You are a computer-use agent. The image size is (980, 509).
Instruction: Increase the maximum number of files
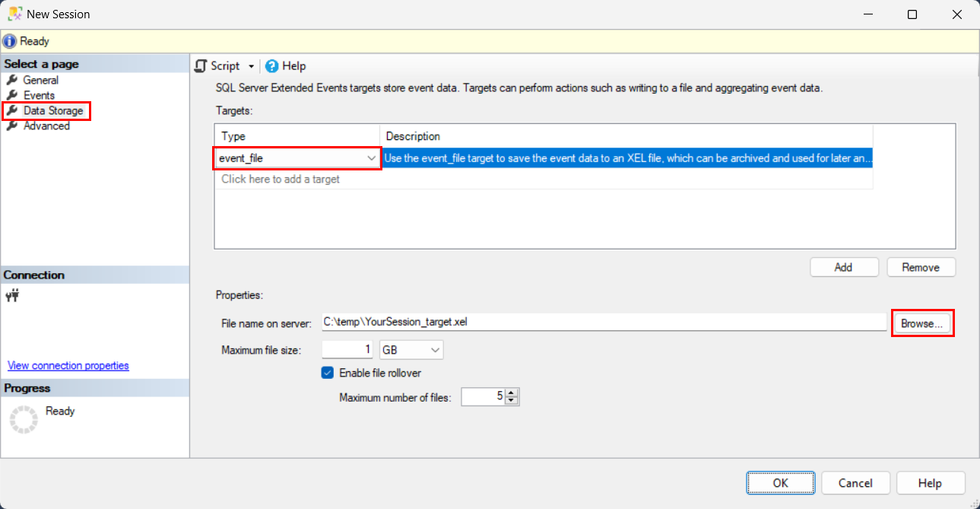tap(512, 393)
